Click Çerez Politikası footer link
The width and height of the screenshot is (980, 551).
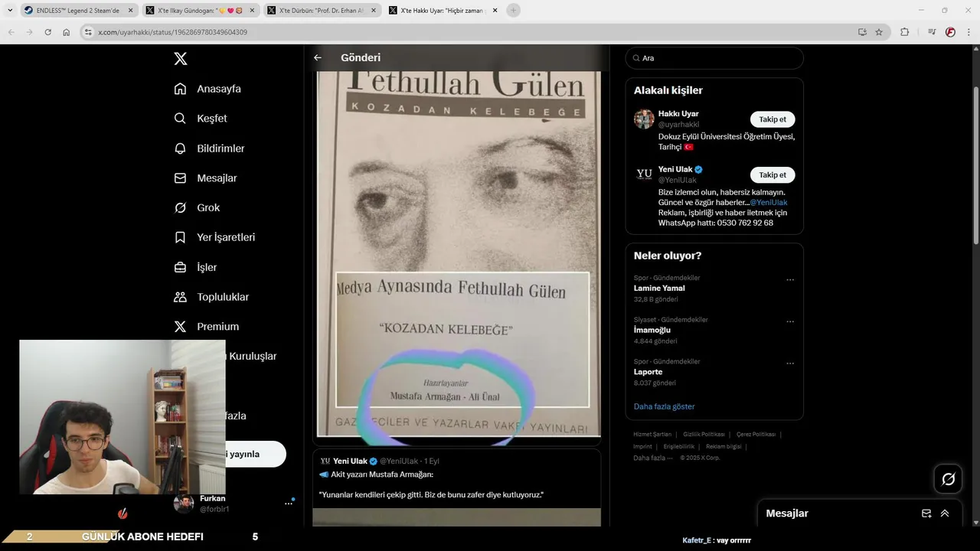click(756, 434)
